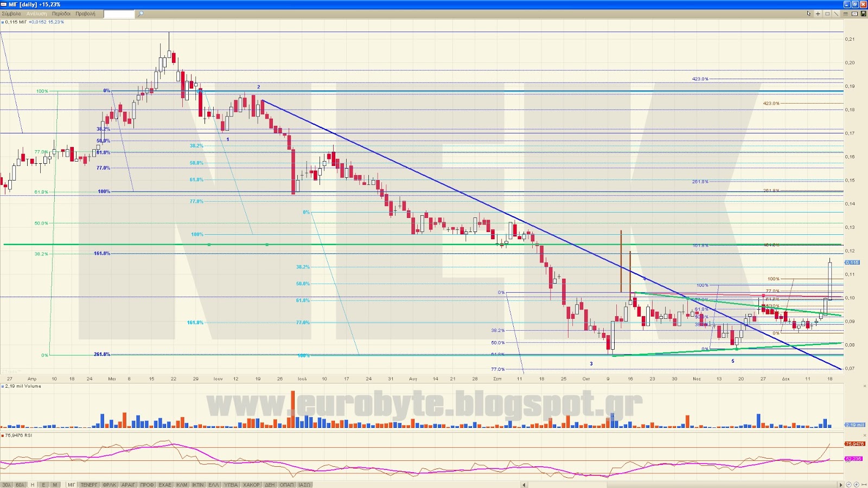Open the Προβολή menu

click(x=85, y=14)
